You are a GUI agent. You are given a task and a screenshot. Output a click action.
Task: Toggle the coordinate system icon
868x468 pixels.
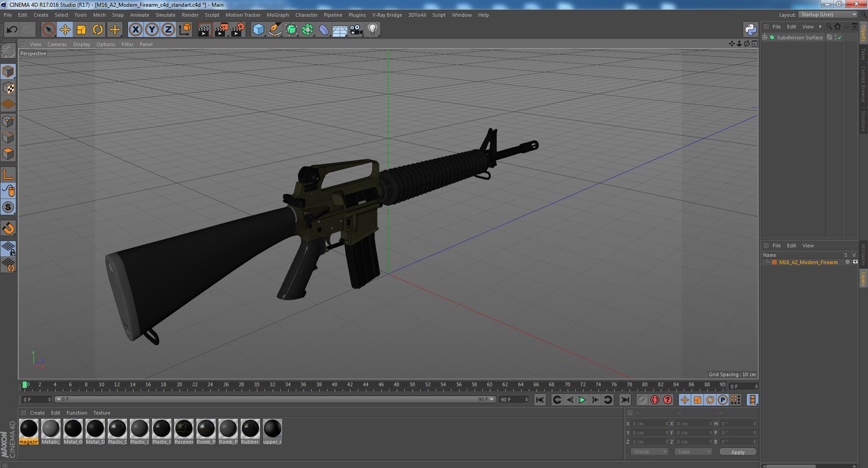pos(185,30)
